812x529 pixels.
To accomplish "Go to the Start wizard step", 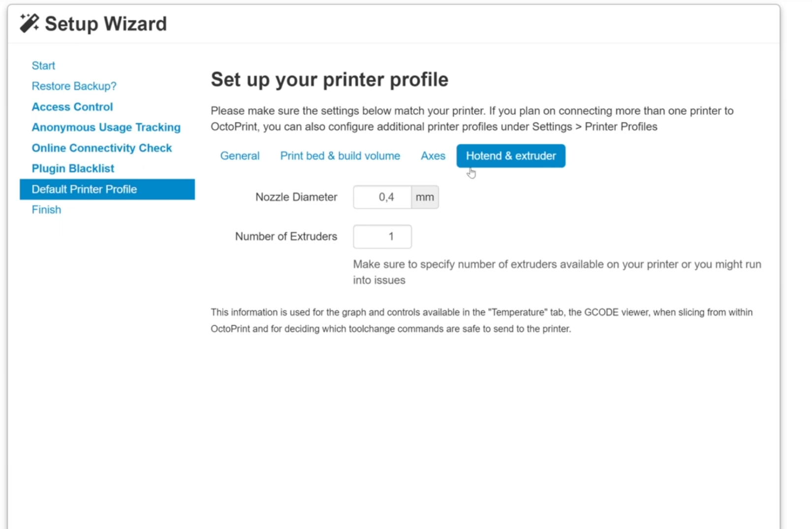I will (43, 65).
